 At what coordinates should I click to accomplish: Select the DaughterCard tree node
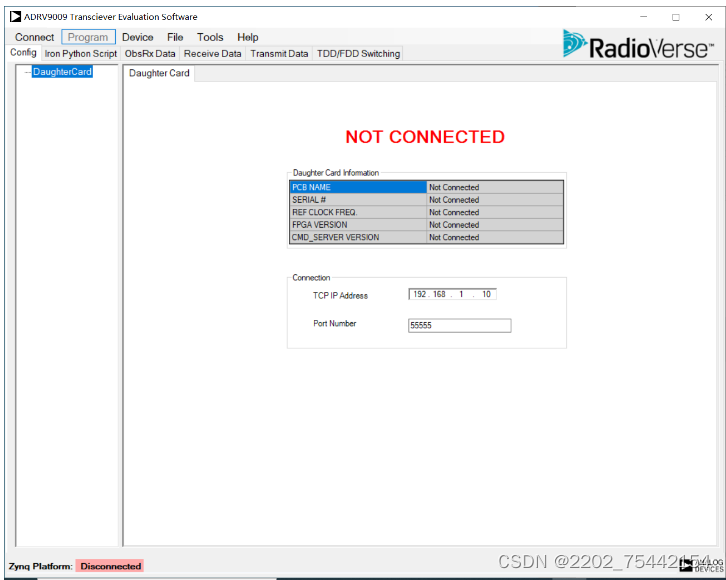coord(62,72)
